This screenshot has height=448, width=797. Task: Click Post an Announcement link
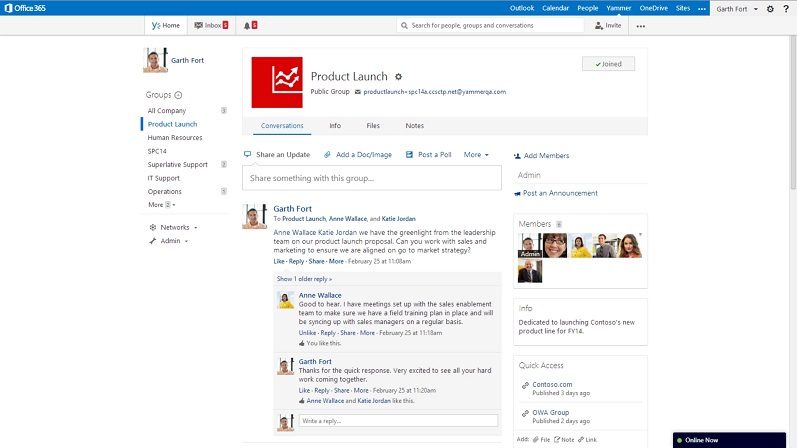point(556,193)
